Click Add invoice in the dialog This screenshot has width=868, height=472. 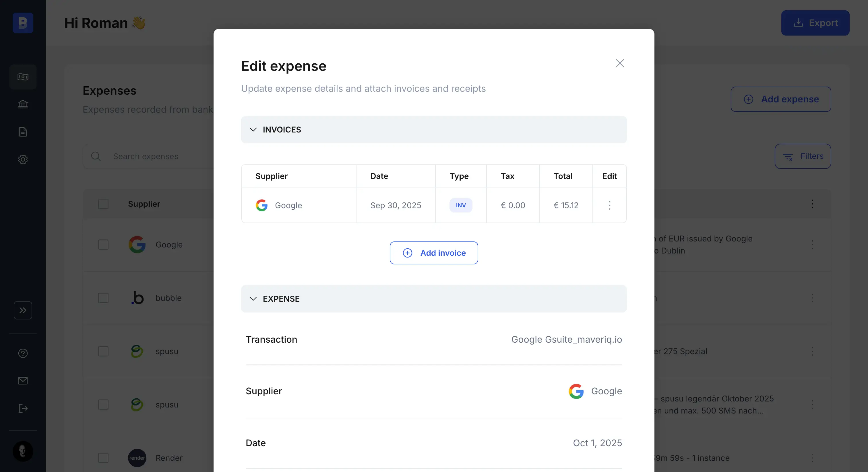coord(434,253)
